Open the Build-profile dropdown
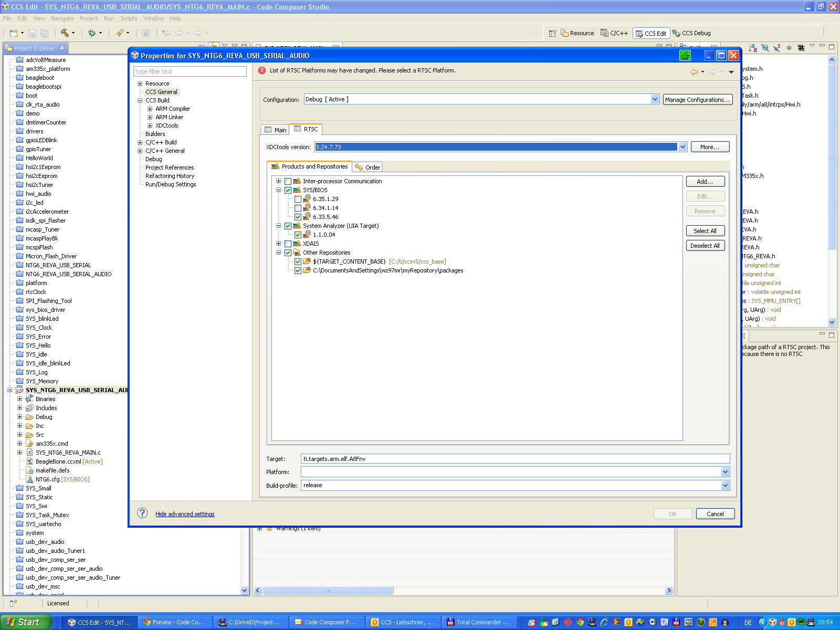 tap(725, 486)
